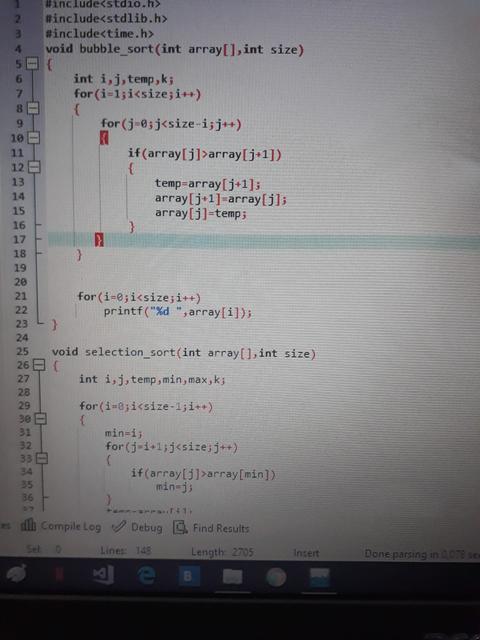
Task: Click the rightmost active taskbar app icon
Action: tap(319, 578)
